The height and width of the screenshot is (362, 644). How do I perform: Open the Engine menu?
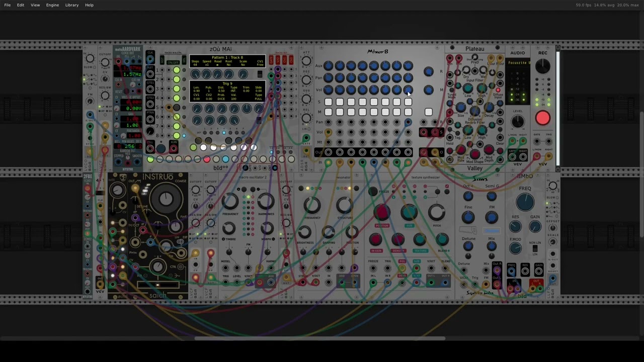[x=52, y=5]
